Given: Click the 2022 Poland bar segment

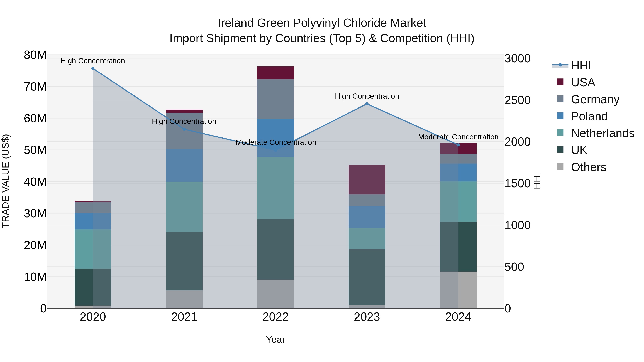Looking at the screenshot, I should (x=275, y=138).
